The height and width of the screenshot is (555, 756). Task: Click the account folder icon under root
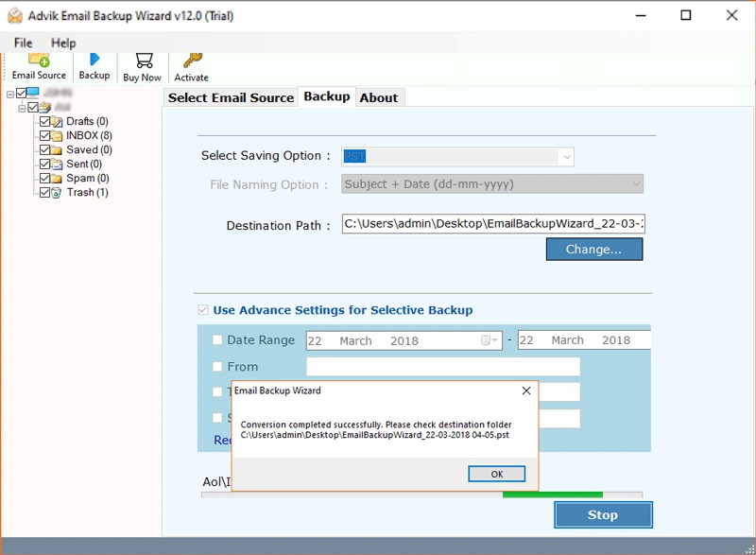pos(44,107)
